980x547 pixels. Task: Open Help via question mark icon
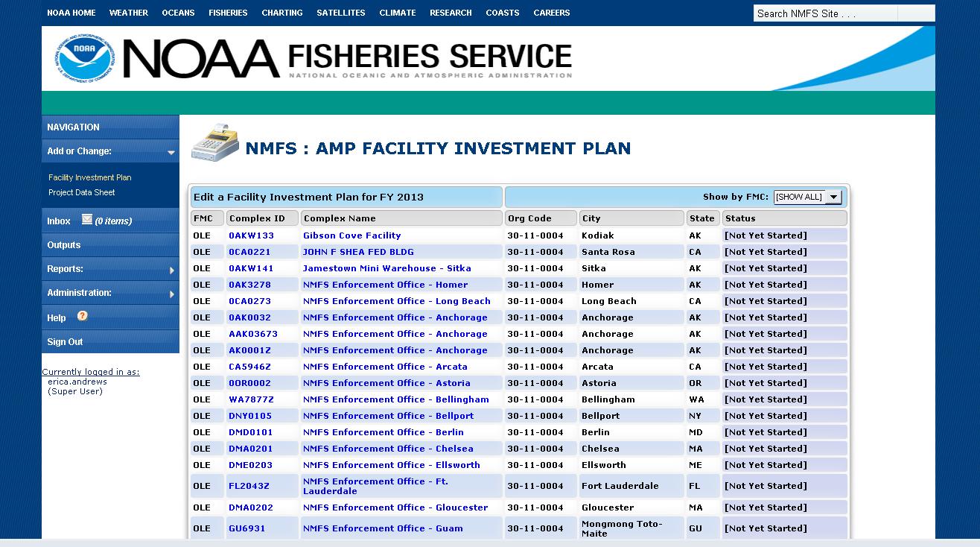(83, 316)
